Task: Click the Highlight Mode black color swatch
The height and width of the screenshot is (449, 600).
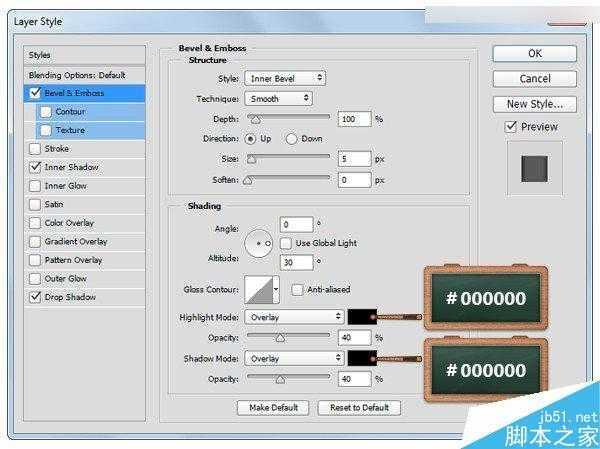Action: click(361, 317)
